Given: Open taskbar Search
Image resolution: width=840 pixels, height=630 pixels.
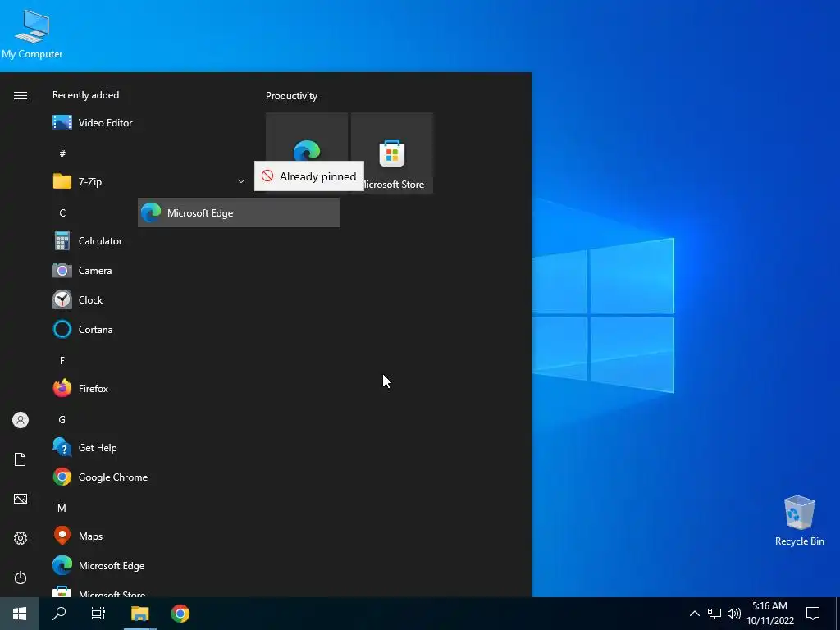Looking at the screenshot, I should pos(59,614).
